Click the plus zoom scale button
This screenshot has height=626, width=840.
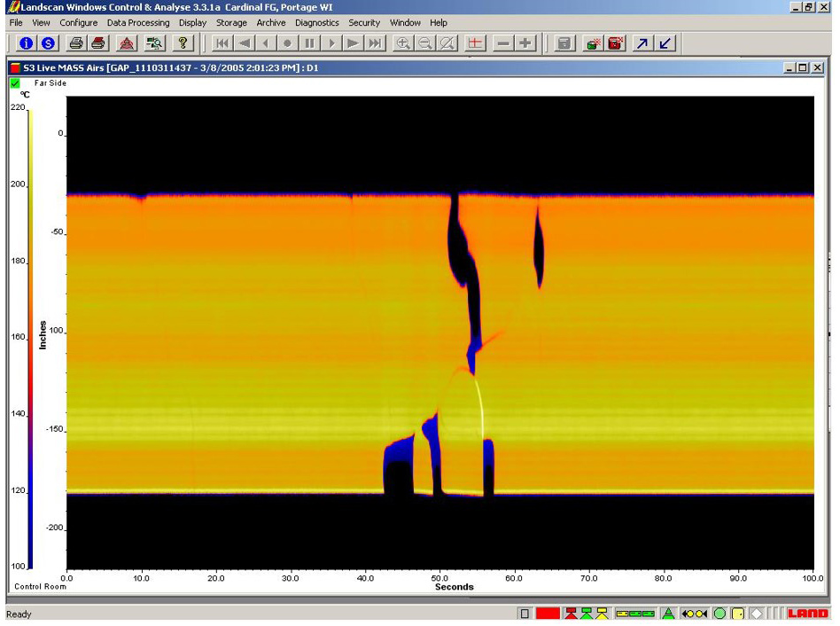tap(525, 42)
